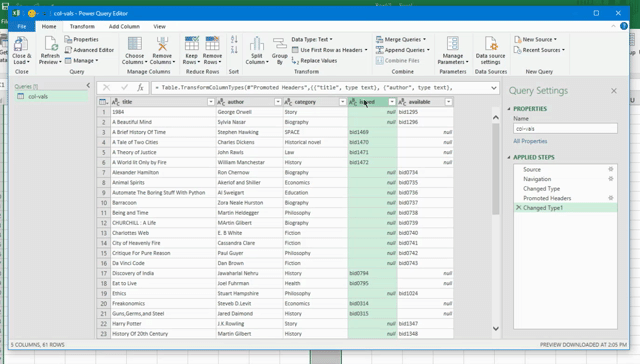Collapse the APPLIED STEPS section
Viewport: 640px width, 364px height.
click(x=509, y=158)
